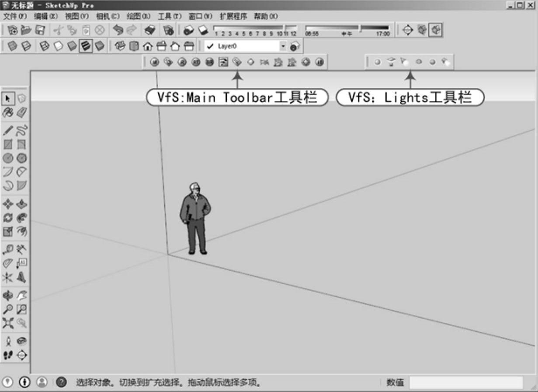Select the Line pencil tool
538x392 pixels.
8,131
